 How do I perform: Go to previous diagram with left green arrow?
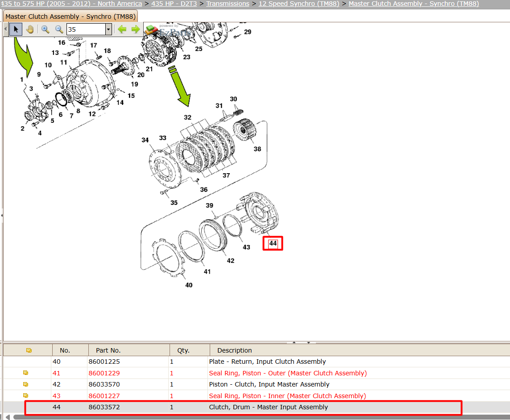[x=122, y=29]
